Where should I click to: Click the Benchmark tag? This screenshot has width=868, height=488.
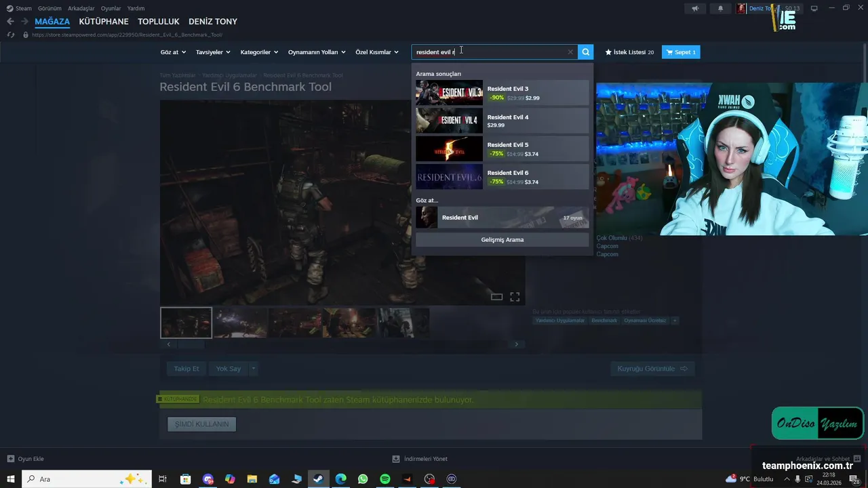604,321
